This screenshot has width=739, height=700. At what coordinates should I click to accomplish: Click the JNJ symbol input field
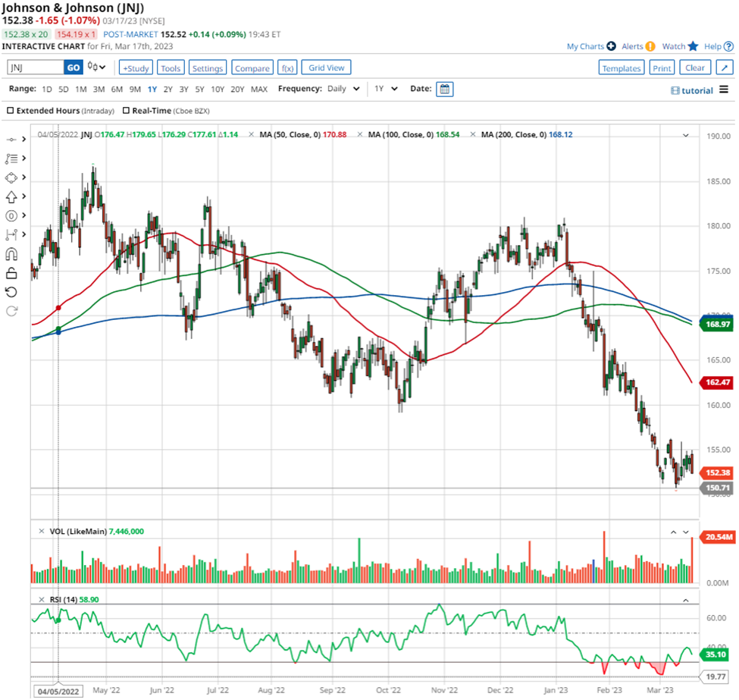pos(36,67)
